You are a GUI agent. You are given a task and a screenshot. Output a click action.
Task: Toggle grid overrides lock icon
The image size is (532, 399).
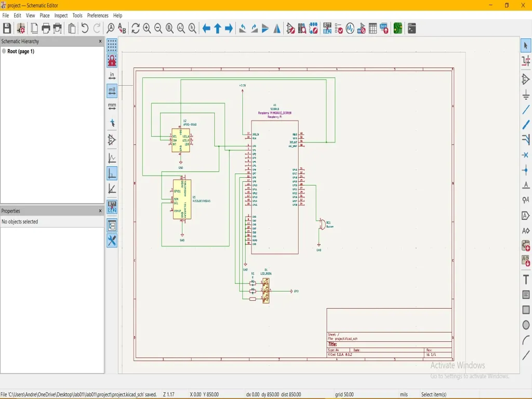pos(112,61)
